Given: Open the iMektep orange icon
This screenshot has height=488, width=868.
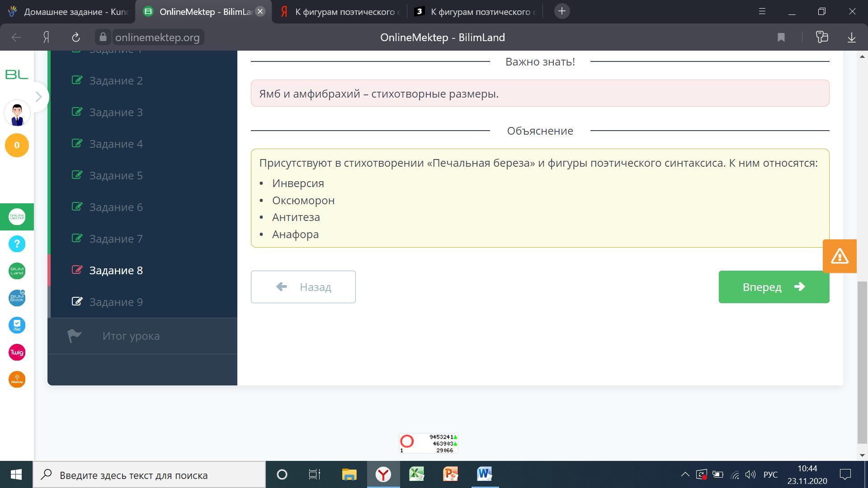Looking at the screenshot, I should (x=17, y=380).
